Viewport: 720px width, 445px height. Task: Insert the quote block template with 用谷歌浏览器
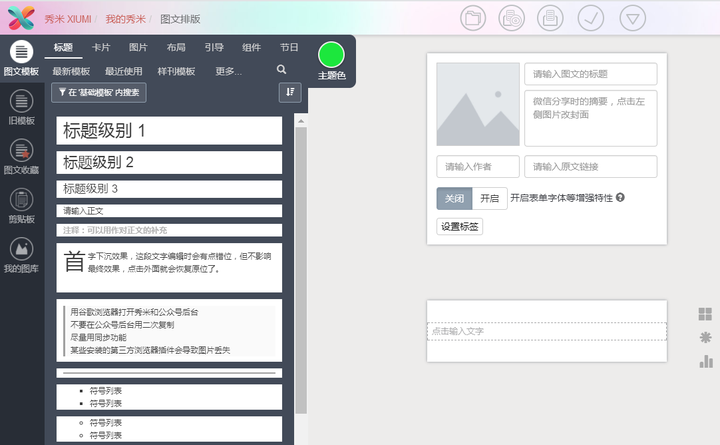[169, 331]
